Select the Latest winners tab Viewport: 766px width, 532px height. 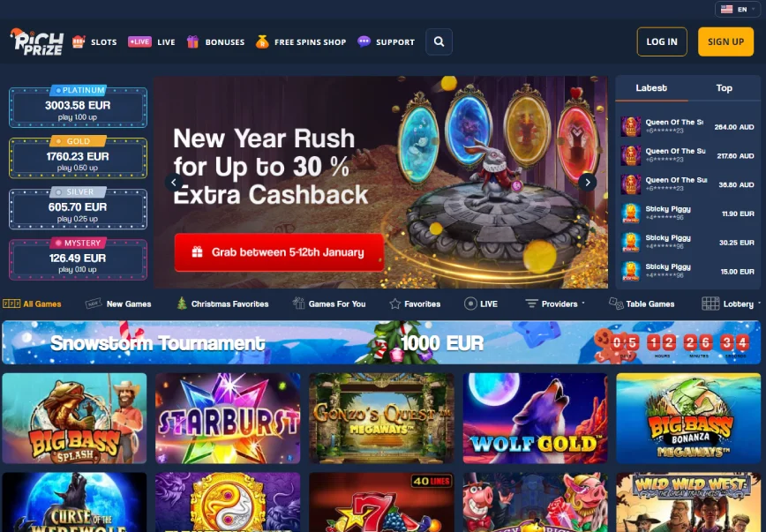click(x=651, y=88)
